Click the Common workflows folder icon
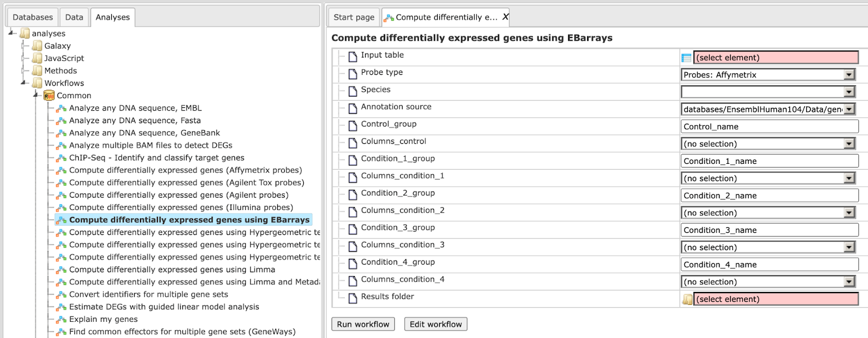The height and width of the screenshot is (338, 868). point(49,95)
